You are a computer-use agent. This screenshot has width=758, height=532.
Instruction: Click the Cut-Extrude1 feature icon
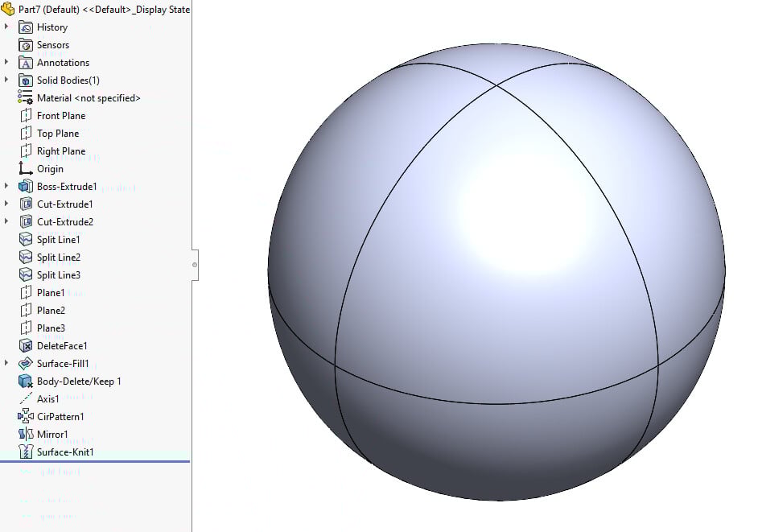point(26,204)
